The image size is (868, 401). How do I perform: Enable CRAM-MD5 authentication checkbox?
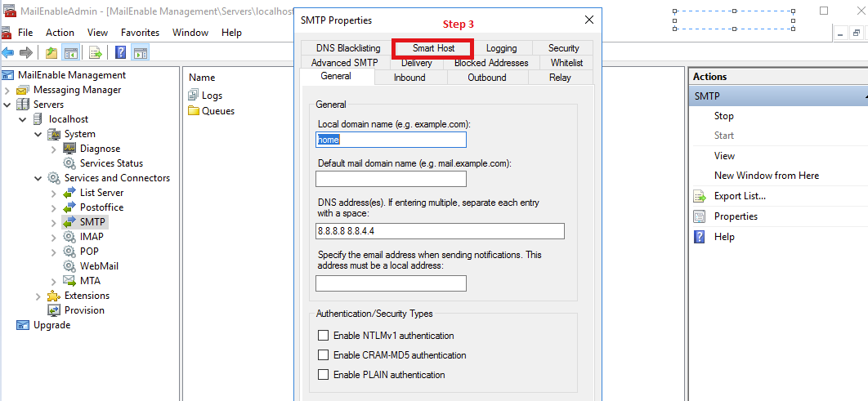coord(324,355)
